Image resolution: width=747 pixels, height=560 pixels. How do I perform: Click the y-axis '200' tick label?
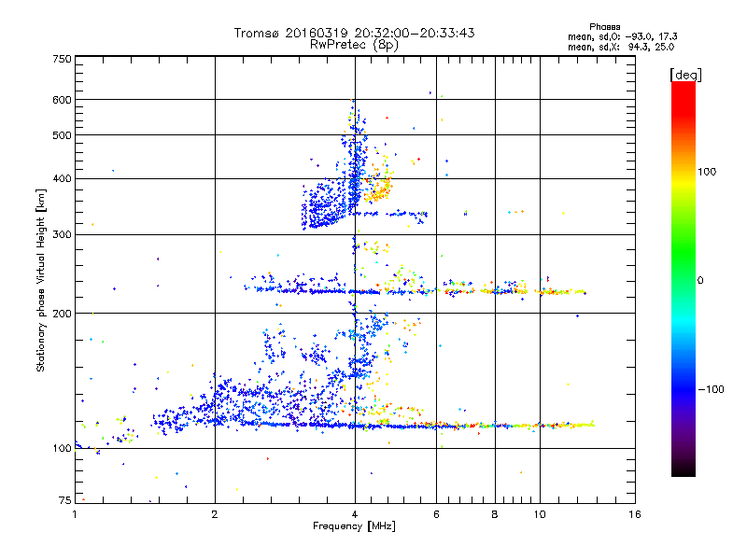coord(62,314)
